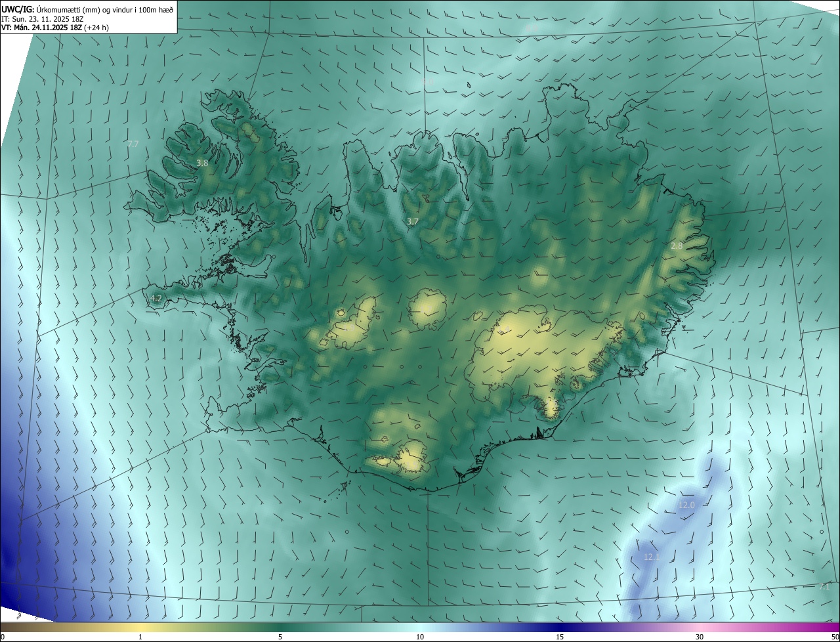Image resolution: width=840 pixels, height=642 pixels.
Task: Click the 2.8 value label on the east coast
Action: 677,246
